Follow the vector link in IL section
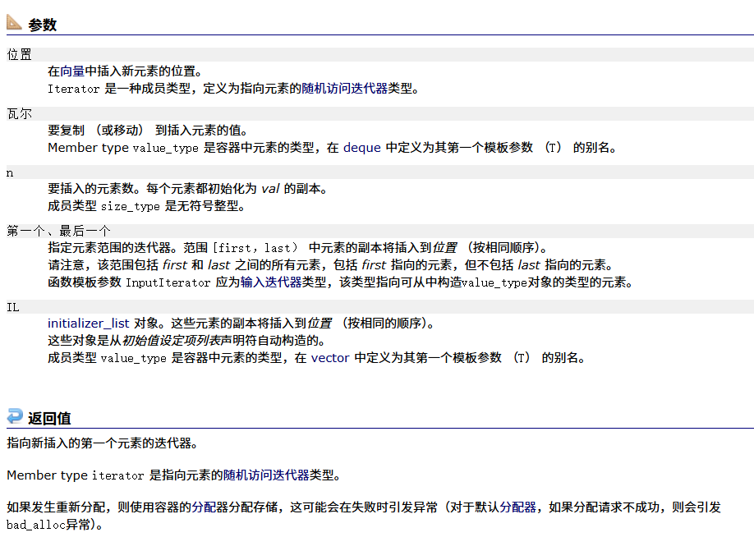 point(330,358)
